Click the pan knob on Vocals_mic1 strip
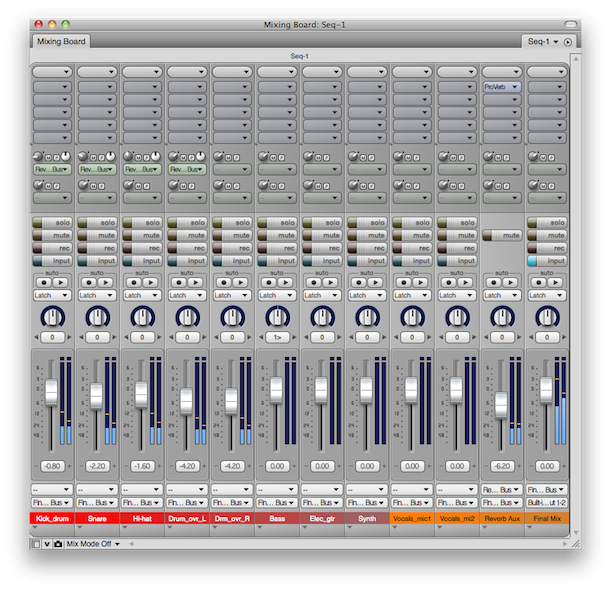 click(412, 316)
